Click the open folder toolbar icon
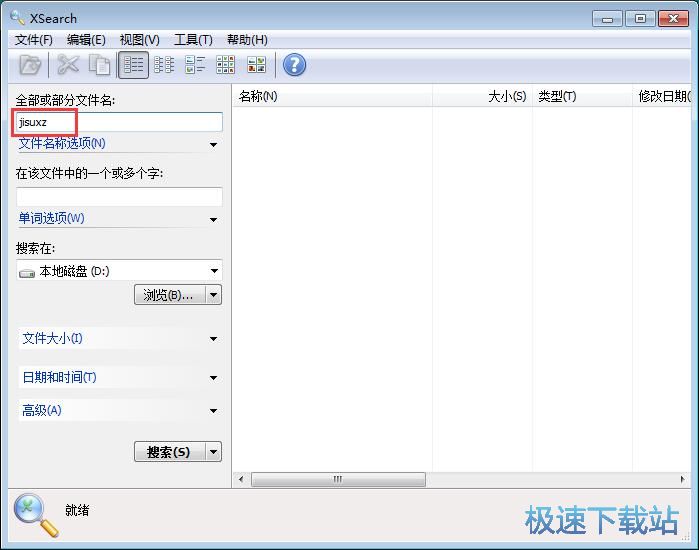Image resolution: width=699 pixels, height=550 pixels. [30, 65]
